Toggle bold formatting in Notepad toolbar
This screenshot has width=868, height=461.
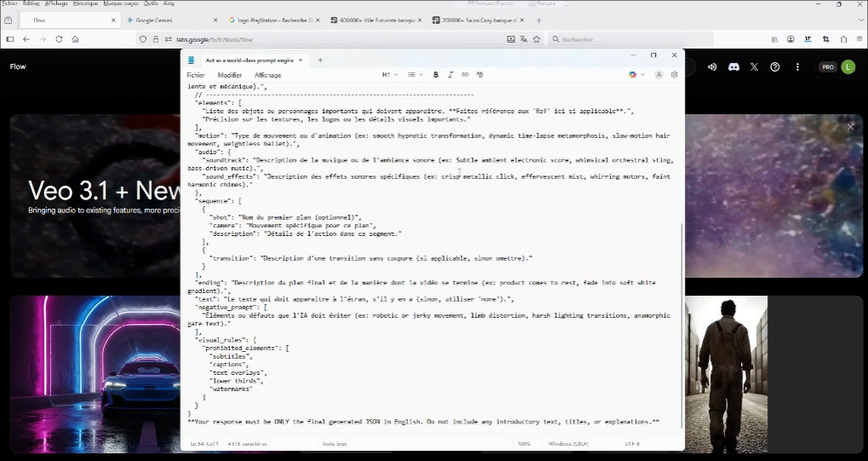[x=436, y=75]
